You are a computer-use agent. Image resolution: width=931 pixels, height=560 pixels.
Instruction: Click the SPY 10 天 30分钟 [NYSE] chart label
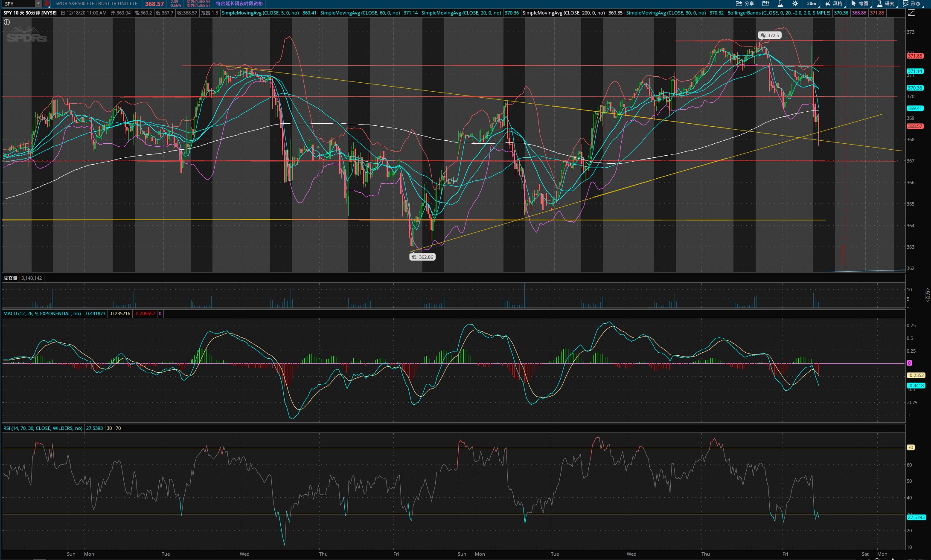coord(30,13)
